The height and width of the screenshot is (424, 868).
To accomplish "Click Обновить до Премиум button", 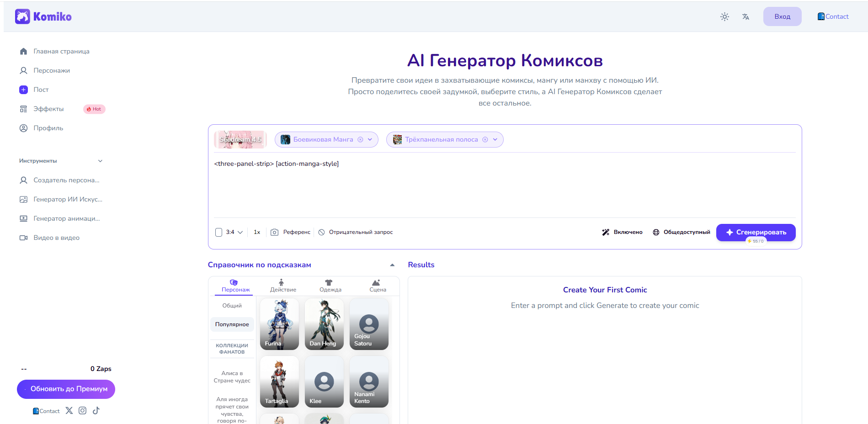I will (66, 389).
